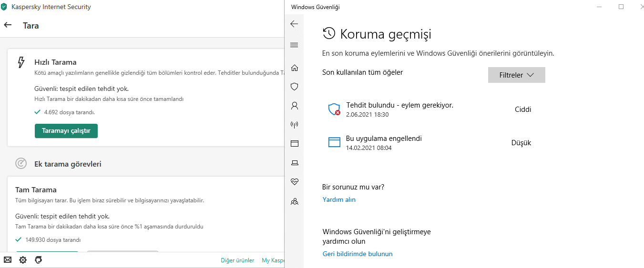The width and height of the screenshot is (644, 268).
Task: Open App & browser control window icon
Action: coord(294,143)
